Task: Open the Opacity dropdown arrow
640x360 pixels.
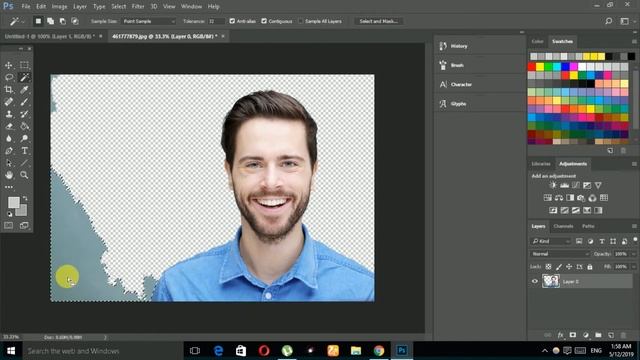Action: click(633, 254)
